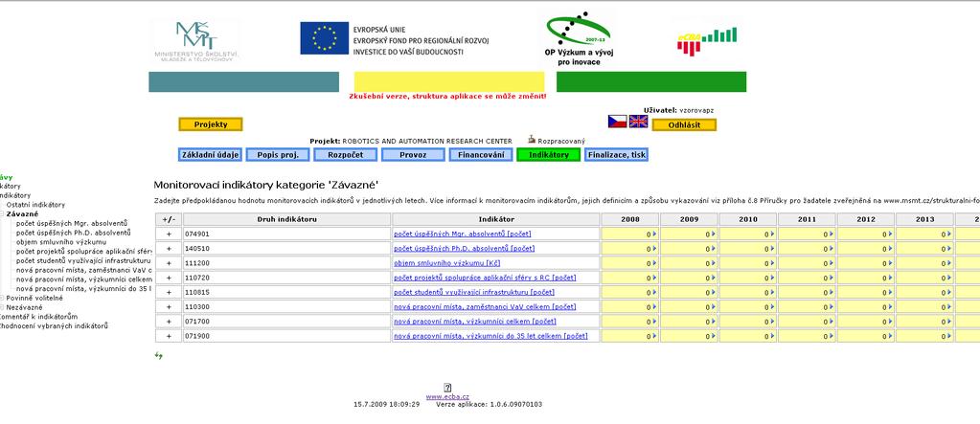This screenshot has height=424, width=980.
Task: Open the Rozpočet tab
Action: 346,155
